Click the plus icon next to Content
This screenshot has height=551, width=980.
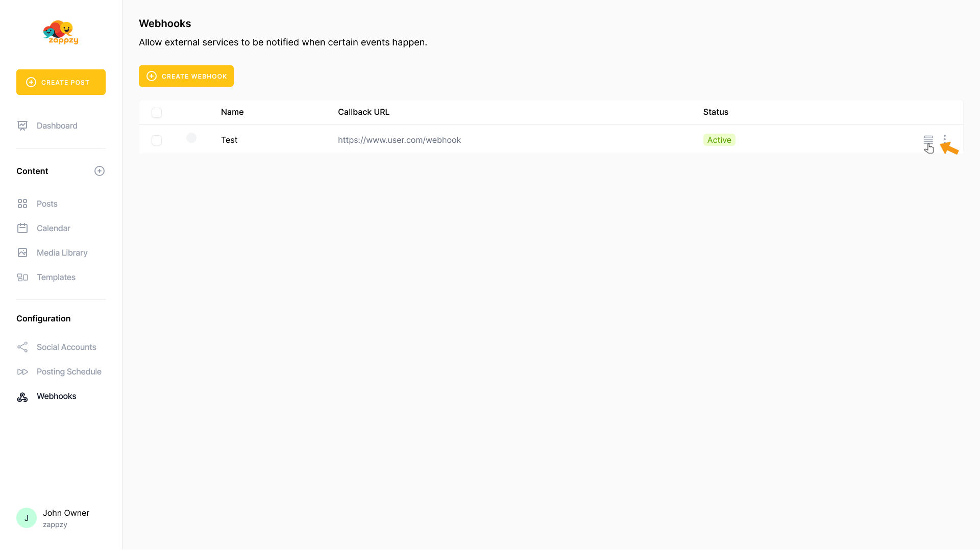(x=100, y=171)
